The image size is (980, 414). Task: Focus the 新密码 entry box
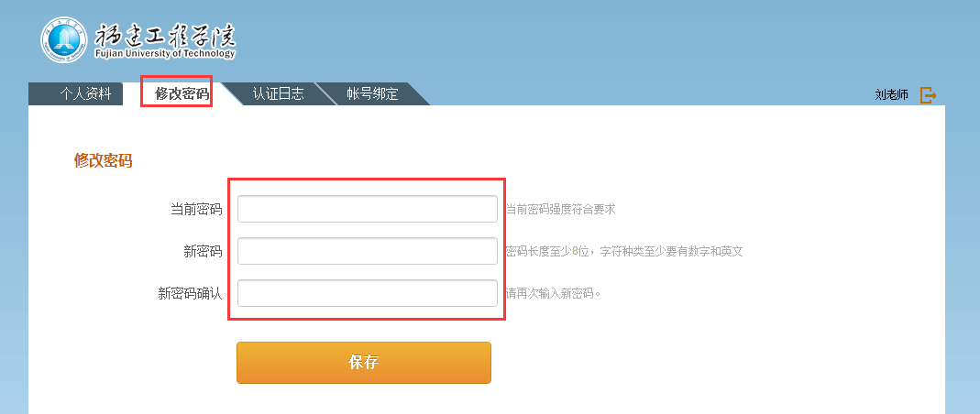[368, 251]
